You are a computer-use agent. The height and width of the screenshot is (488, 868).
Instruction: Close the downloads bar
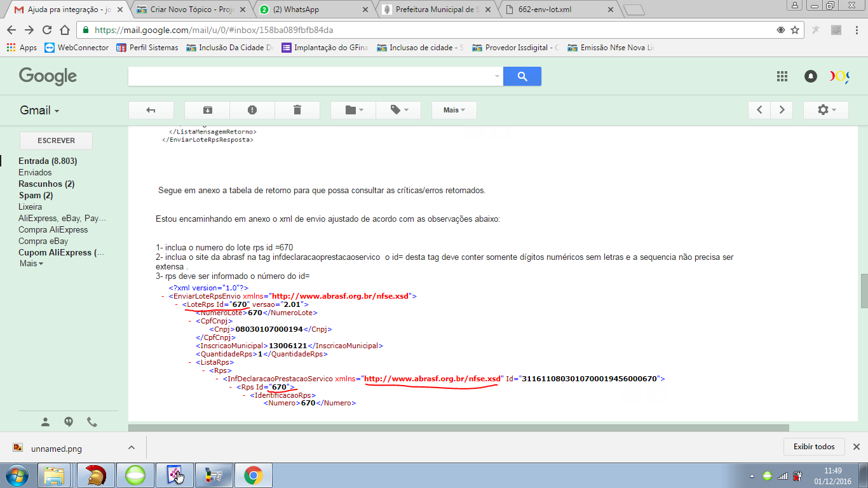pos(856,447)
